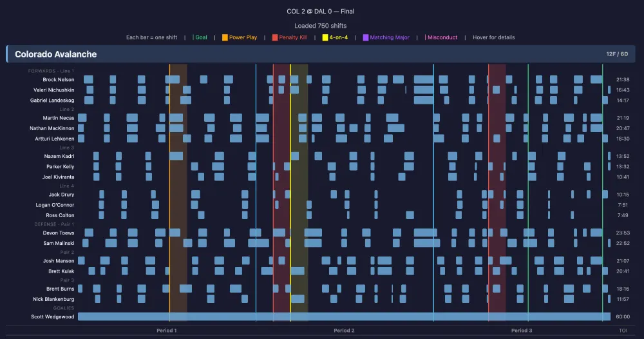Click Devon Toews' 23:53 ice time

(623, 233)
